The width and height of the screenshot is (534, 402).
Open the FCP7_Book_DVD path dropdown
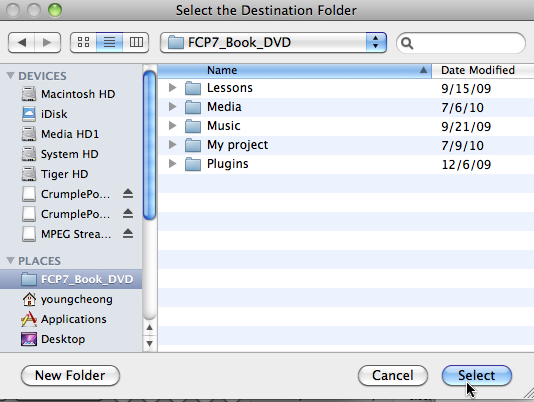[273, 43]
